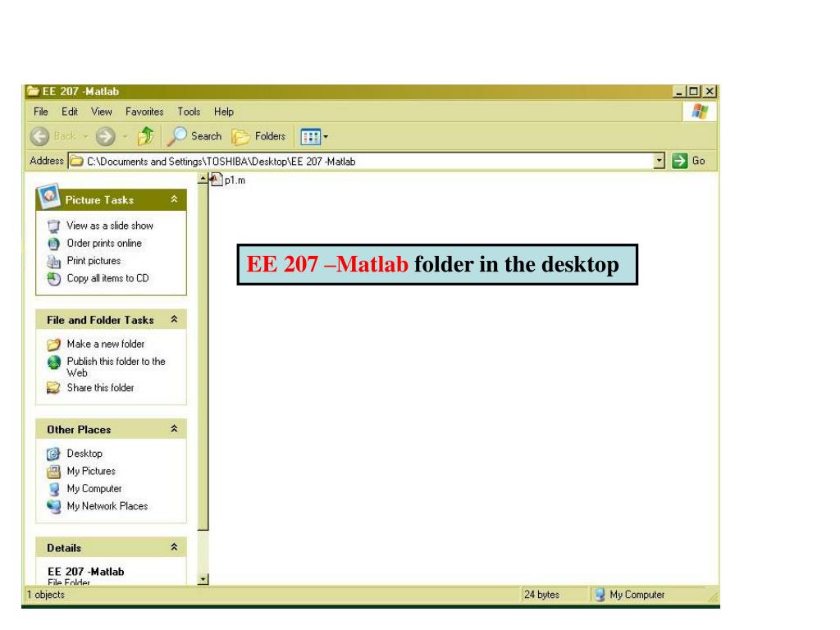Click the My Network Places icon
Image resolution: width=840 pixels, height=630 pixels.
click(53, 506)
